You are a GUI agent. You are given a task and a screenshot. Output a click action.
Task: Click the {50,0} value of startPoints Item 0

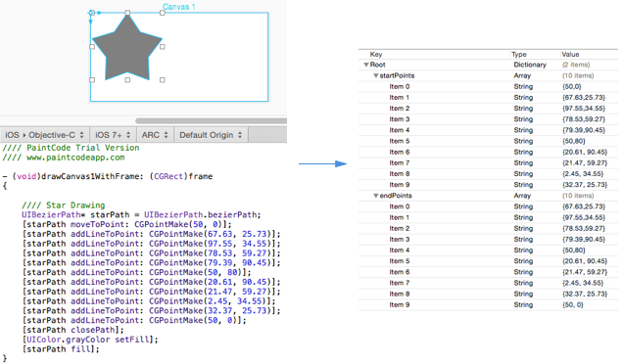click(572, 86)
